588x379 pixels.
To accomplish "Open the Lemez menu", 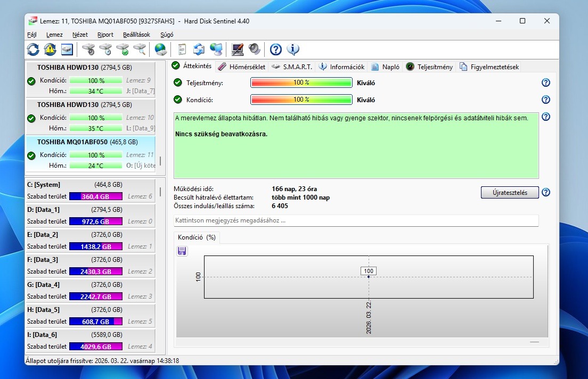I will pos(54,35).
